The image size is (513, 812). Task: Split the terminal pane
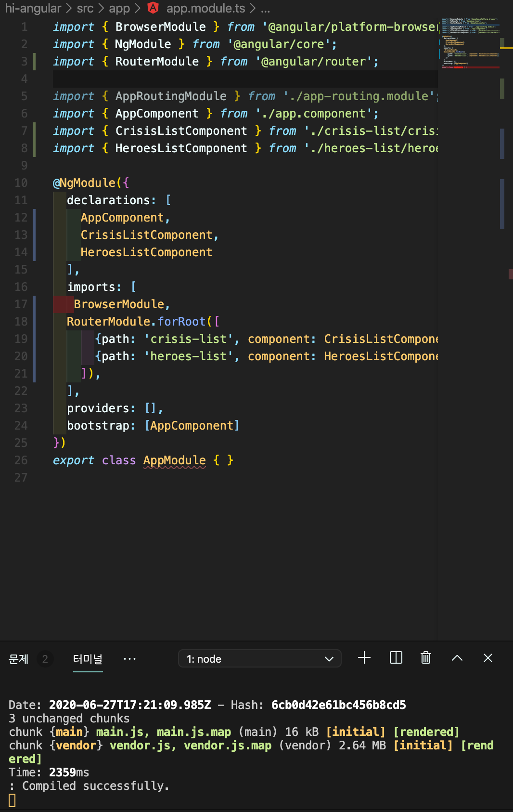(x=396, y=658)
